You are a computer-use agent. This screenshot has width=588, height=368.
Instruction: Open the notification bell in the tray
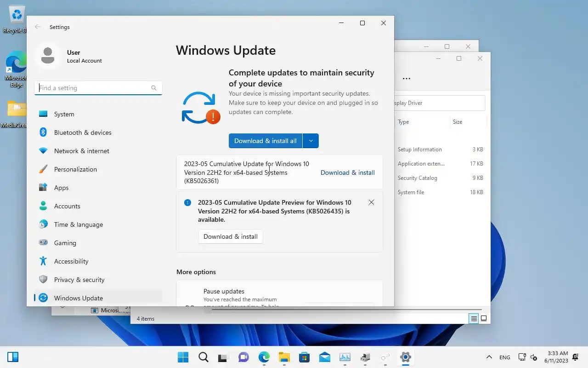[x=576, y=357]
